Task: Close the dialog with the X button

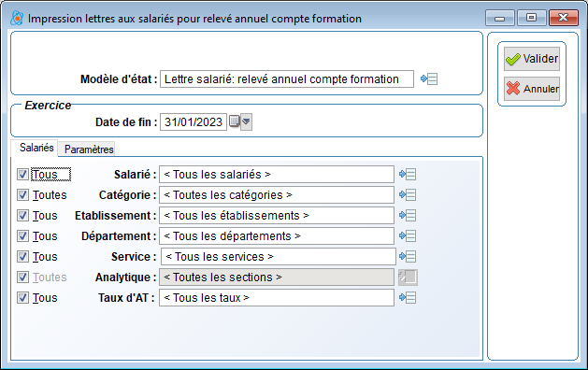Action: coord(564,18)
